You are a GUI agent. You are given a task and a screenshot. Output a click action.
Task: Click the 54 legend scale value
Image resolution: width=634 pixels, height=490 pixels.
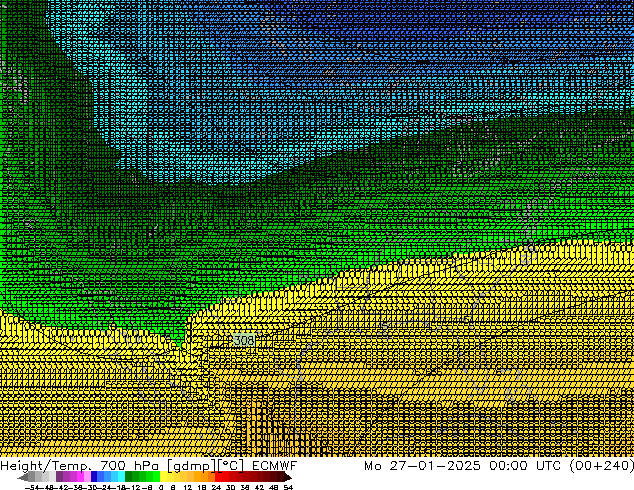click(x=288, y=487)
